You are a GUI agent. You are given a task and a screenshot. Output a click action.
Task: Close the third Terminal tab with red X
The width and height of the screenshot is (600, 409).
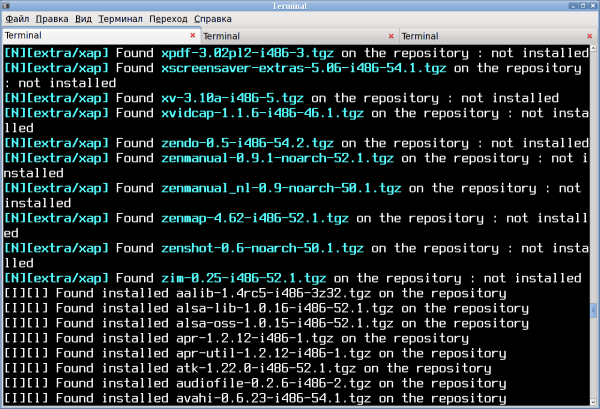pyautogui.click(x=590, y=36)
